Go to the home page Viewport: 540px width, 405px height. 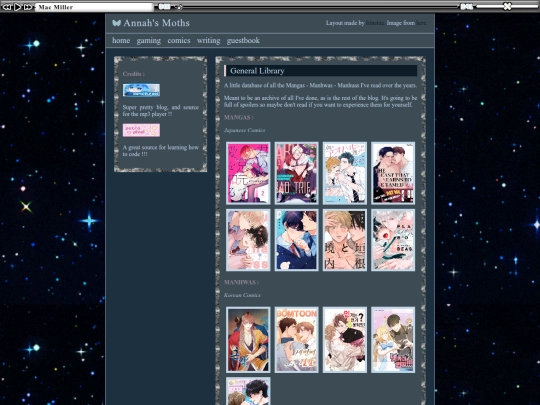tap(121, 41)
